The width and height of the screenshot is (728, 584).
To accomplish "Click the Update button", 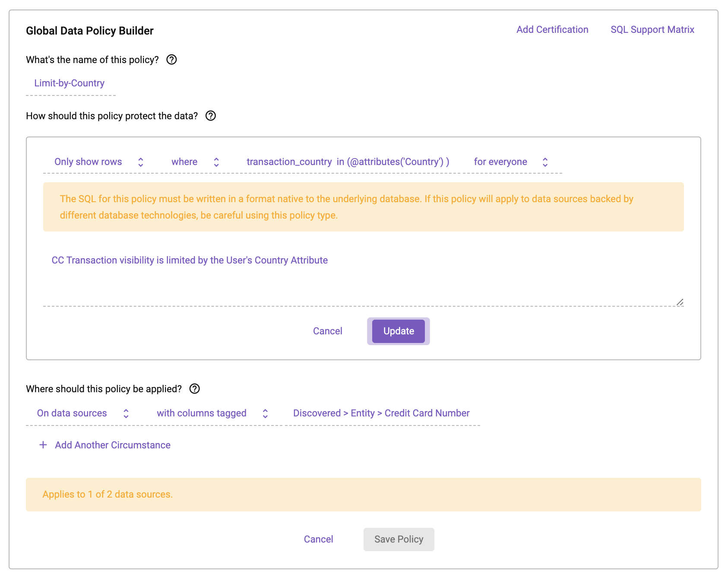I will [x=399, y=331].
